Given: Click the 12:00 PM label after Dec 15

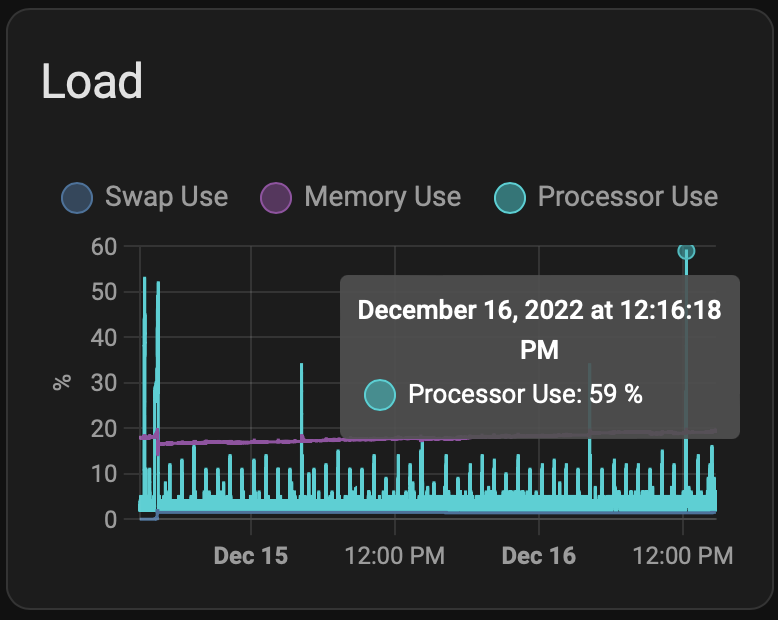Looking at the screenshot, I should [x=394, y=555].
